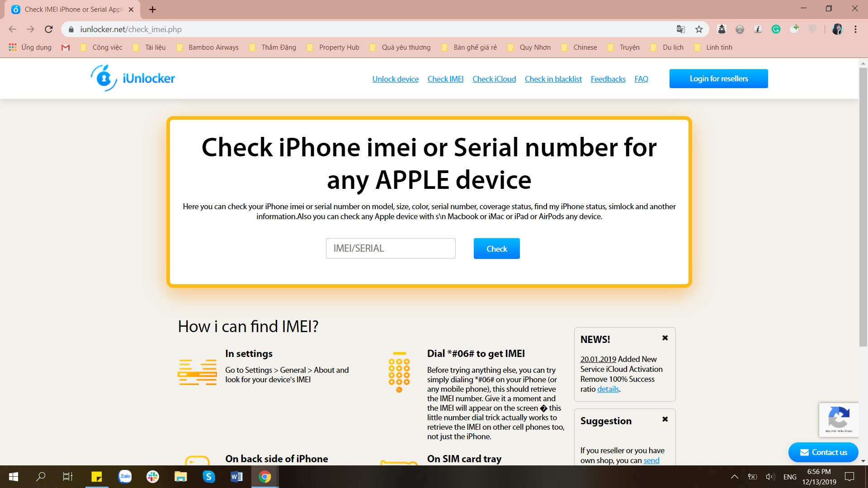Close the Suggestion box

(665, 419)
